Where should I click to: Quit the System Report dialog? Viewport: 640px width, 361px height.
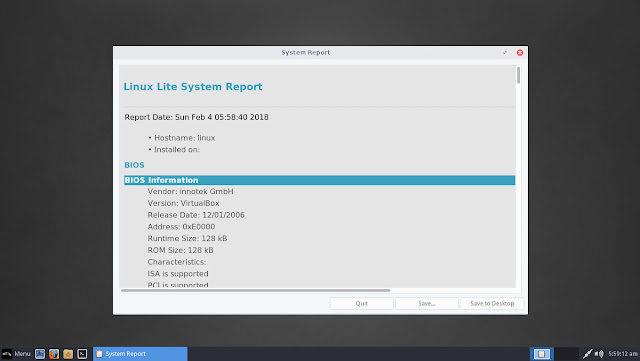pos(362,303)
